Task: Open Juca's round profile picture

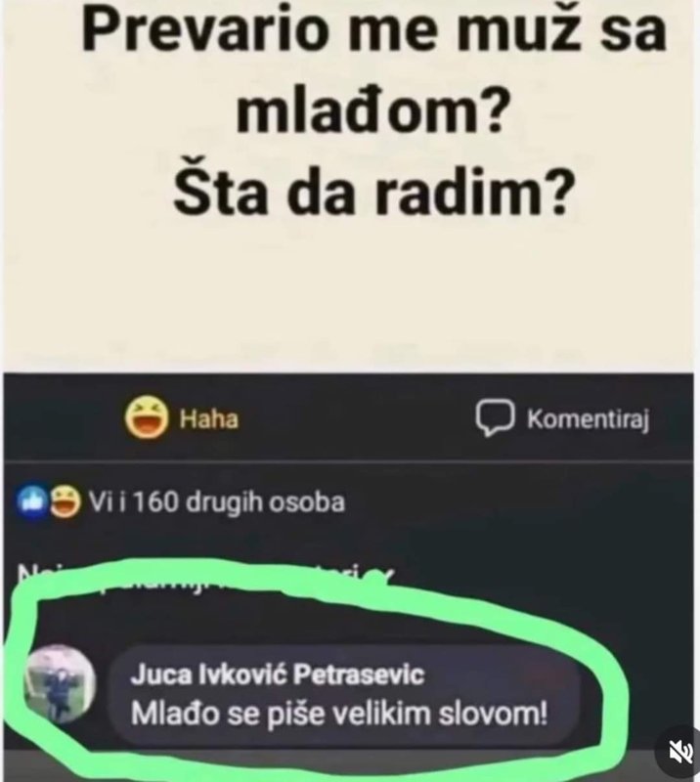Action: point(60,682)
